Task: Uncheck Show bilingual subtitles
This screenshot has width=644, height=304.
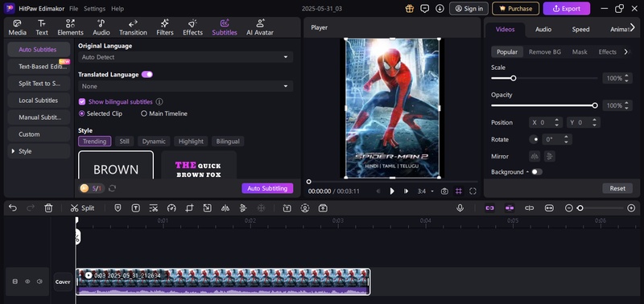Action: (x=82, y=102)
